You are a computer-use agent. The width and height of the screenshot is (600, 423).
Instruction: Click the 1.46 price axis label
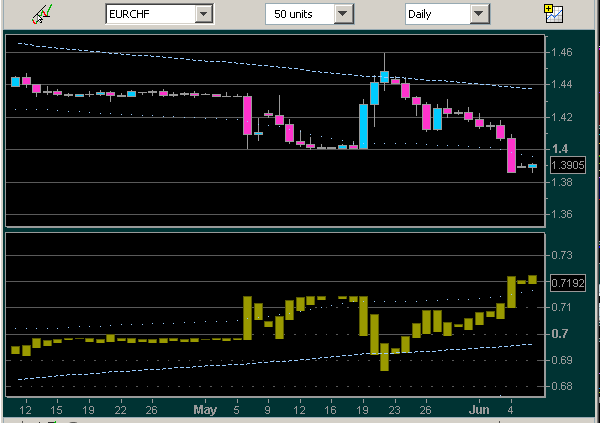pyautogui.click(x=561, y=52)
